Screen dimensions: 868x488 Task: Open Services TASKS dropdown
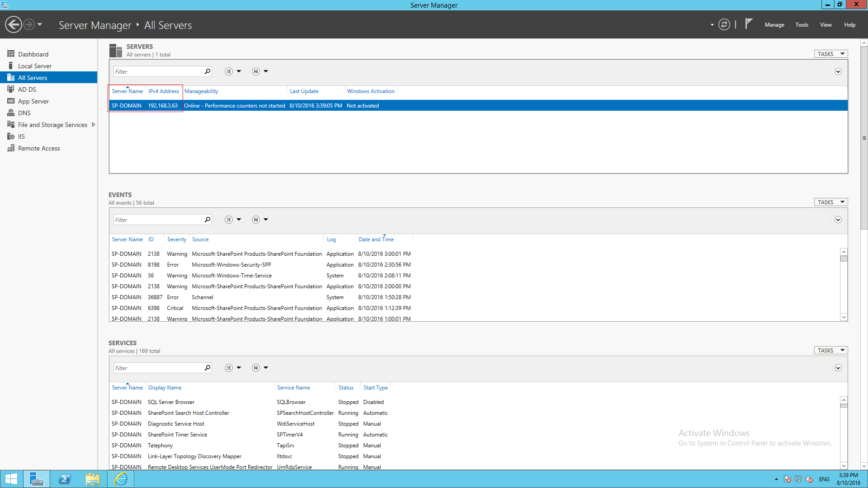pos(831,350)
